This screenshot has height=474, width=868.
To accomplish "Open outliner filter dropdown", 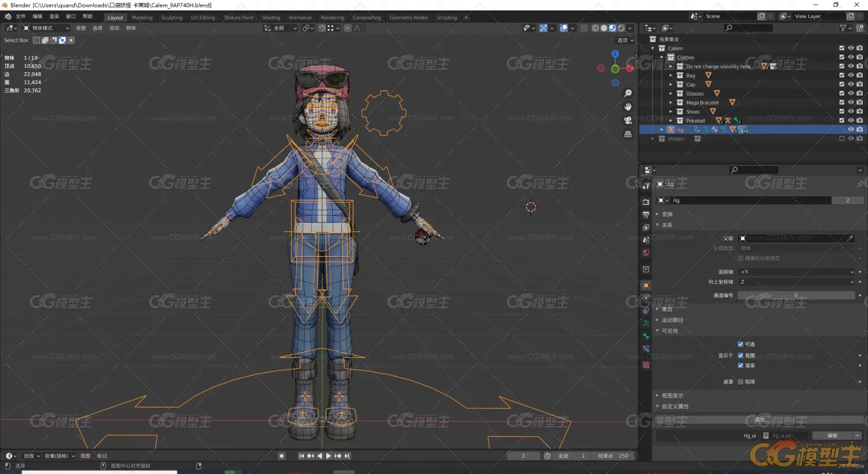I will pyautogui.click(x=845, y=28).
